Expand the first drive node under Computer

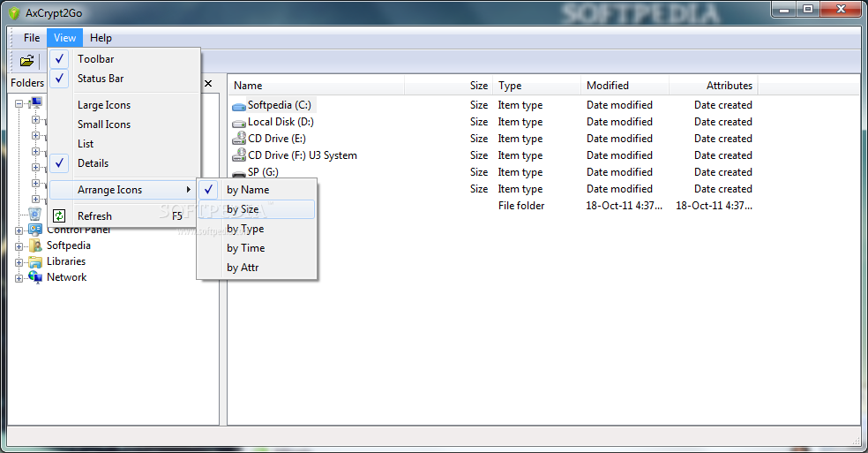[x=35, y=119]
